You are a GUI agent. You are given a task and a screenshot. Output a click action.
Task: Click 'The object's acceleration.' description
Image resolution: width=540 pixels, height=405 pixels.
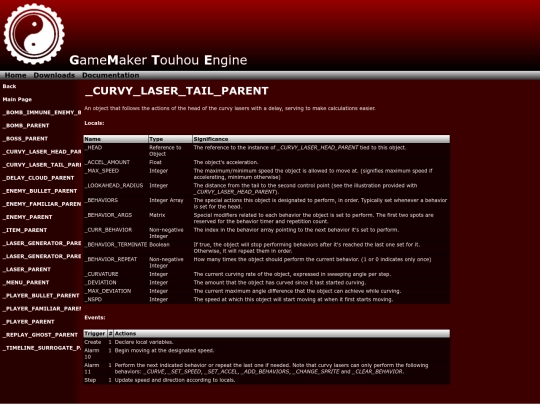coord(226,163)
